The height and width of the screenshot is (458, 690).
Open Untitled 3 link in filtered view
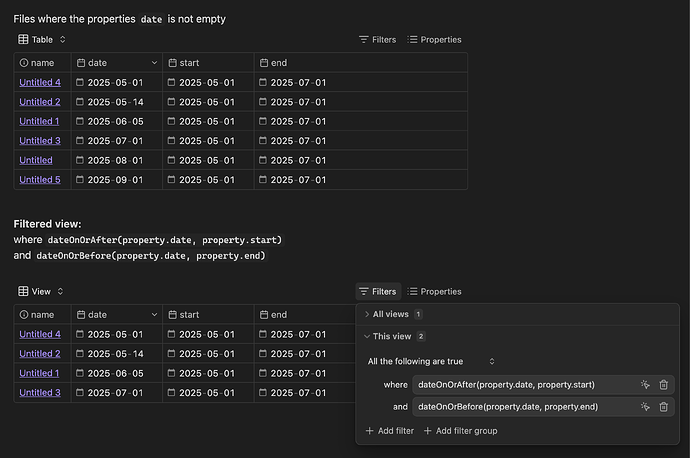click(x=40, y=392)
